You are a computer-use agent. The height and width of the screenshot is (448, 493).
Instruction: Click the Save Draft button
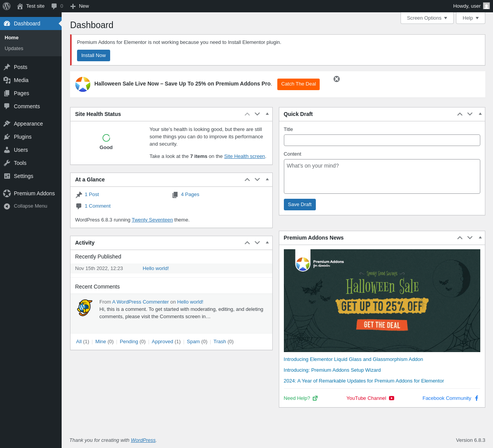coord(300,205)
